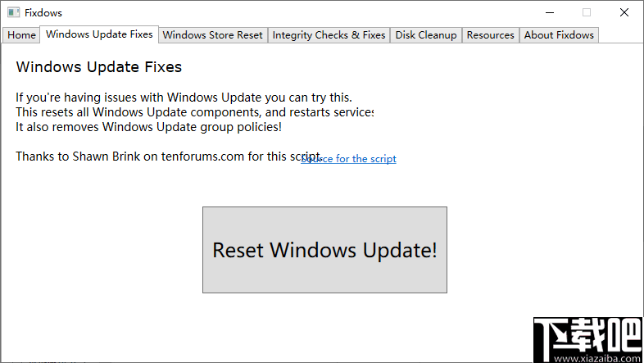Click the greyed-out maximize button
644x363 pixels.
coord(587,12)
